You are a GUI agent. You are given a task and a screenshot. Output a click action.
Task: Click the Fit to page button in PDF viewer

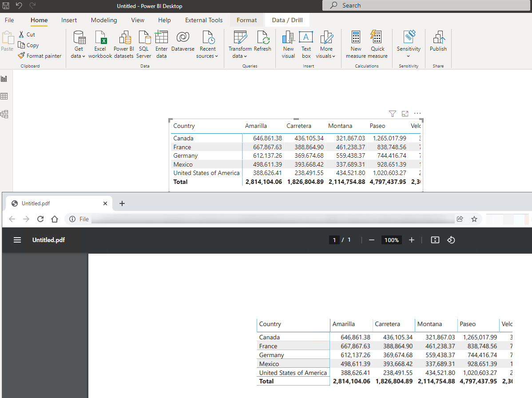pos(435,240)
